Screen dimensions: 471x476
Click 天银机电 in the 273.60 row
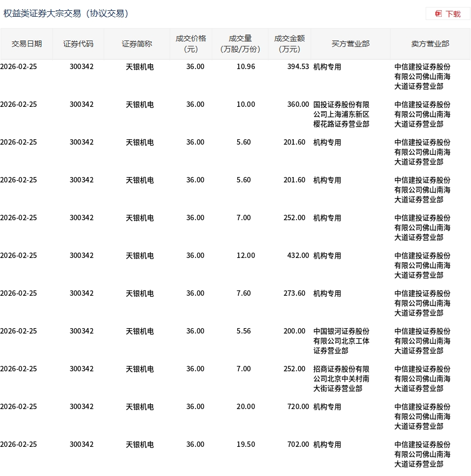click(140, 293)
